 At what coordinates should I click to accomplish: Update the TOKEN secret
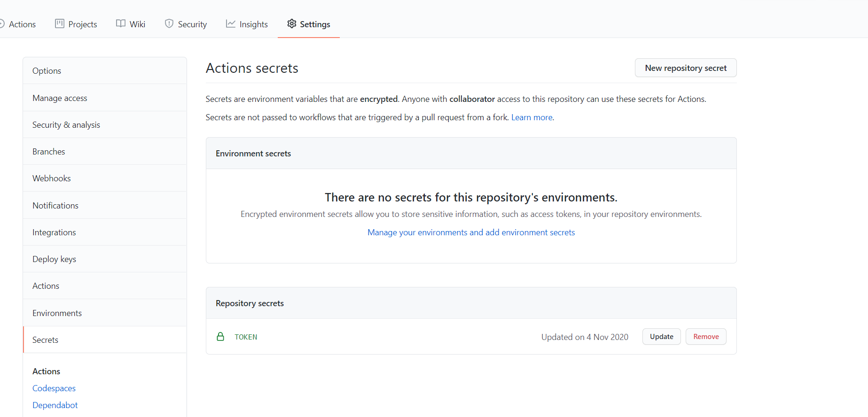(661, 337)
